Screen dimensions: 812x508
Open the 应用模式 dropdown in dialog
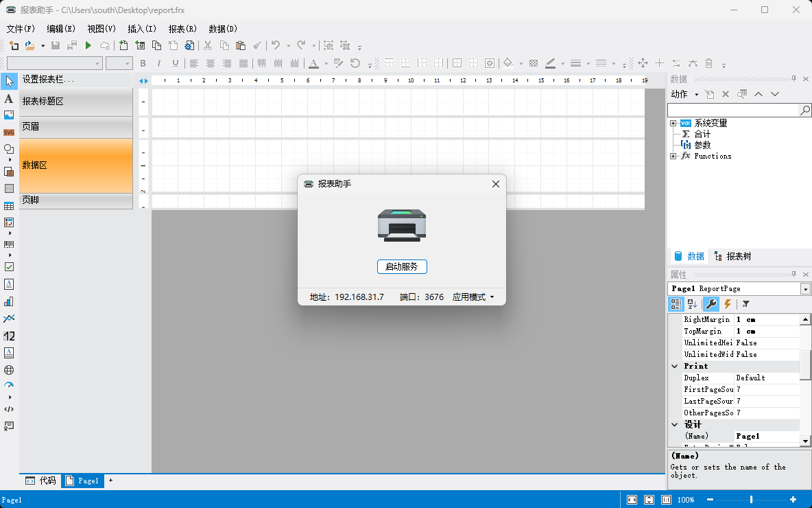click(473, 297)
